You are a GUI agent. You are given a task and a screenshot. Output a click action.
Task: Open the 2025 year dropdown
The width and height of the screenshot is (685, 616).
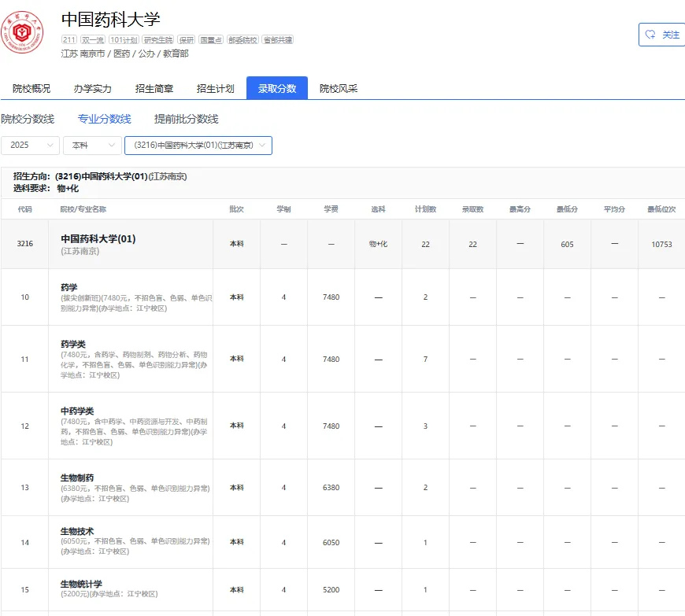(x=30, y=146)
